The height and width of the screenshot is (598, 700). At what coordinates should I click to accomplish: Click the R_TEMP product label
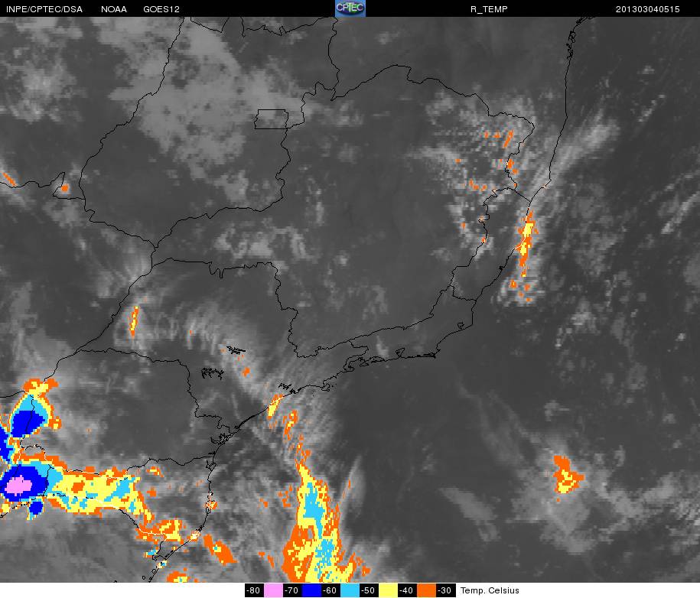[x=489, y=9]
